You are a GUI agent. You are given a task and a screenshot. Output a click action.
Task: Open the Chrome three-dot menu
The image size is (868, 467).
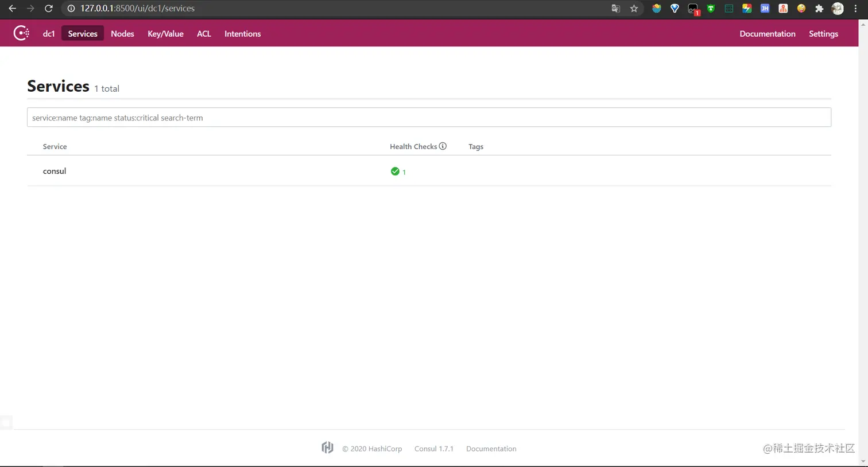(x=855, y=9)
